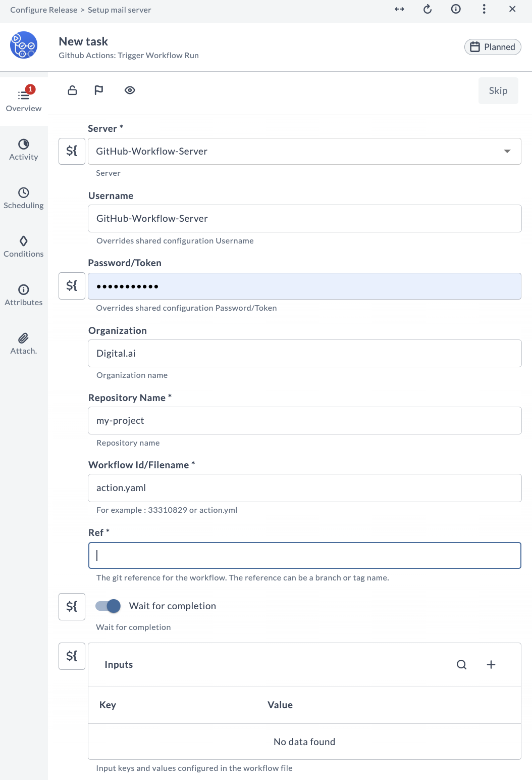Click the 'No data found' text
This screenshot has height=780, width=532.
coord(304,742)
